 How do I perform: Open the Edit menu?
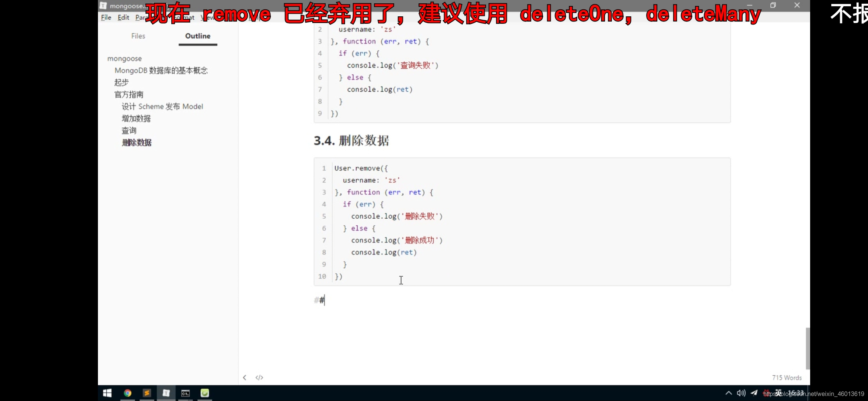(123, 17)
